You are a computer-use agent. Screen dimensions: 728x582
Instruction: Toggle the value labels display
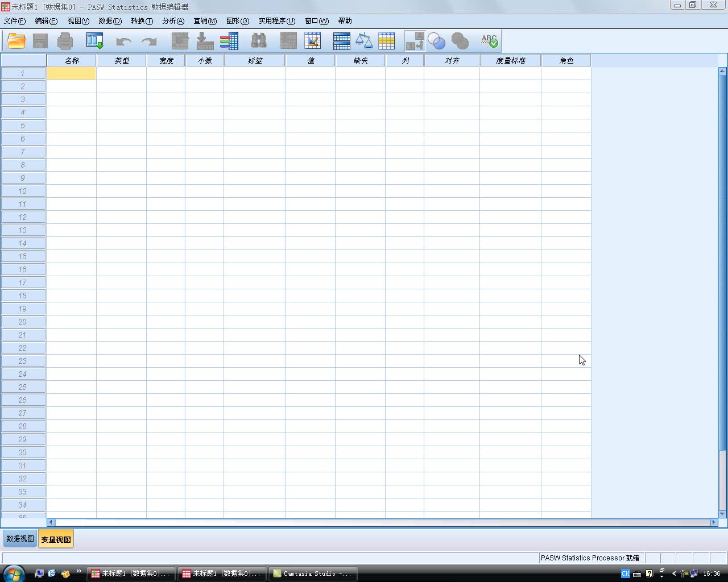tap(414, 40)
